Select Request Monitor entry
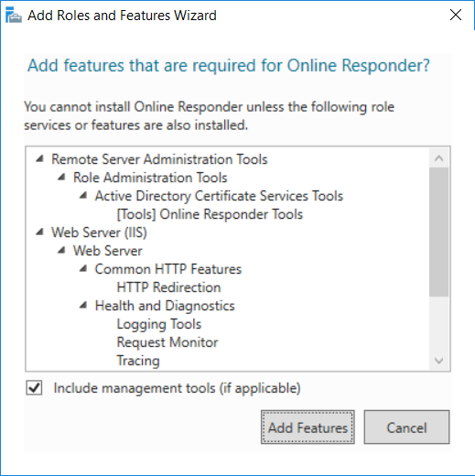The image size is (475, 476). click(x=167, y=342)
